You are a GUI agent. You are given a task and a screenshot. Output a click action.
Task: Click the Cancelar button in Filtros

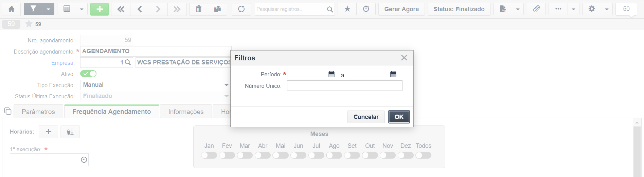click(x=366, y=117)
